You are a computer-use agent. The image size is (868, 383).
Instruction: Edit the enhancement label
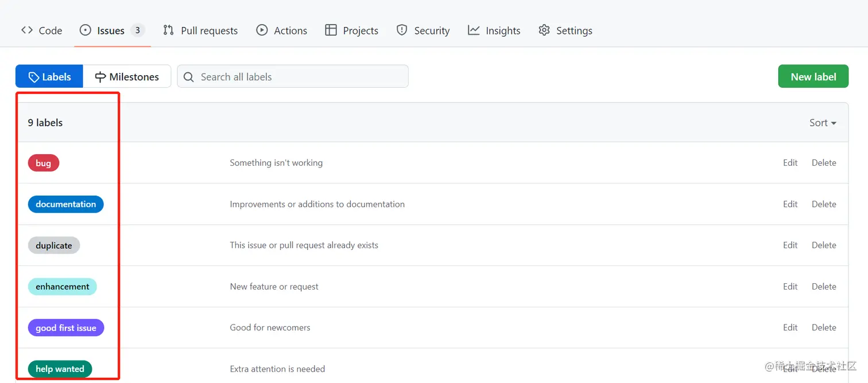790,287
